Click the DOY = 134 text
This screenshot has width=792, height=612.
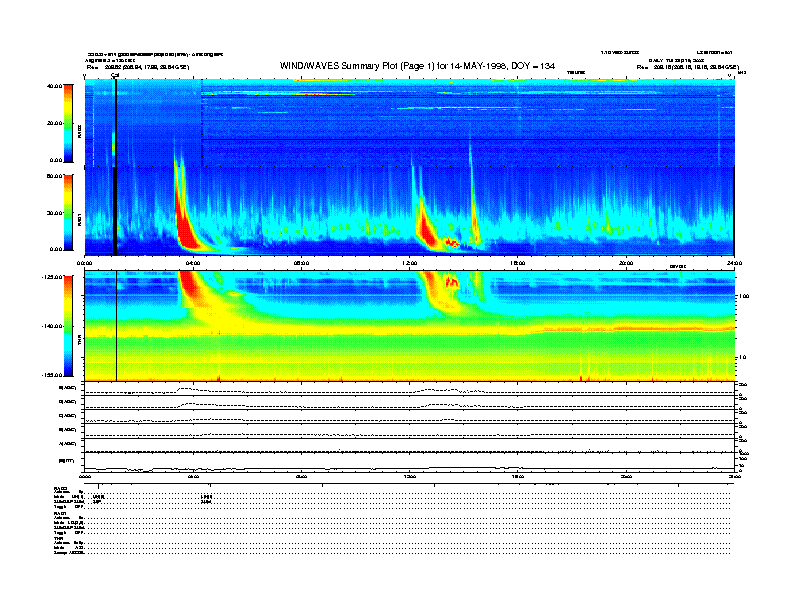pos(533,66)
